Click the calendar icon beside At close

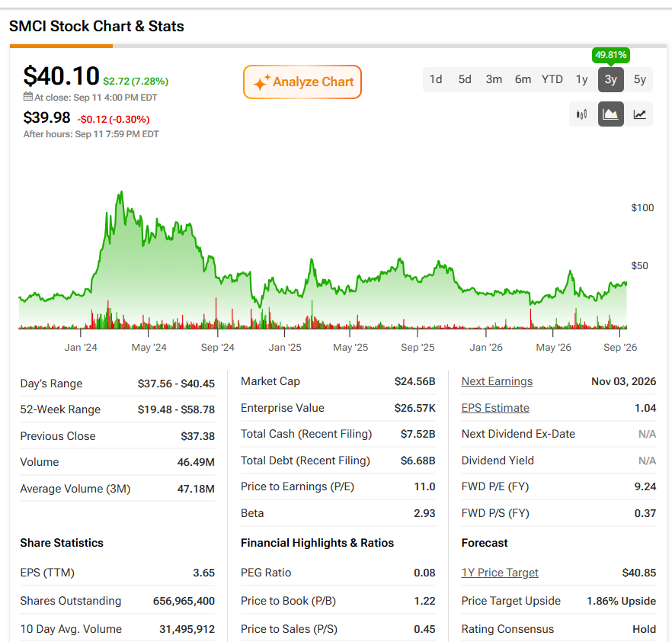[x=28, y=97]
